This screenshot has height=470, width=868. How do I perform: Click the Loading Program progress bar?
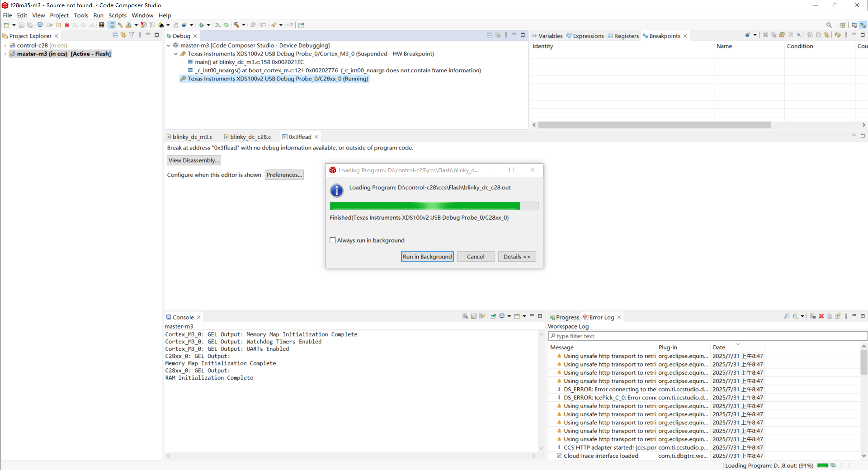(x=434, y=206)
